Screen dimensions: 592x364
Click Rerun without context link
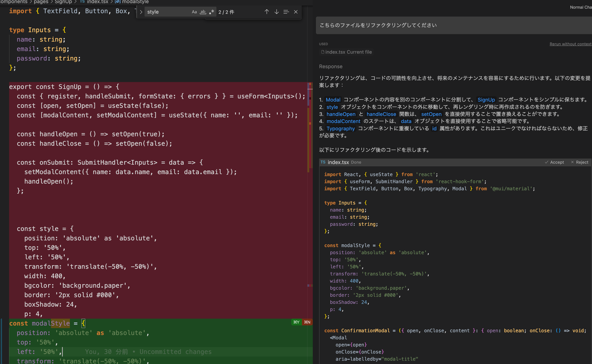pos(570,44)
